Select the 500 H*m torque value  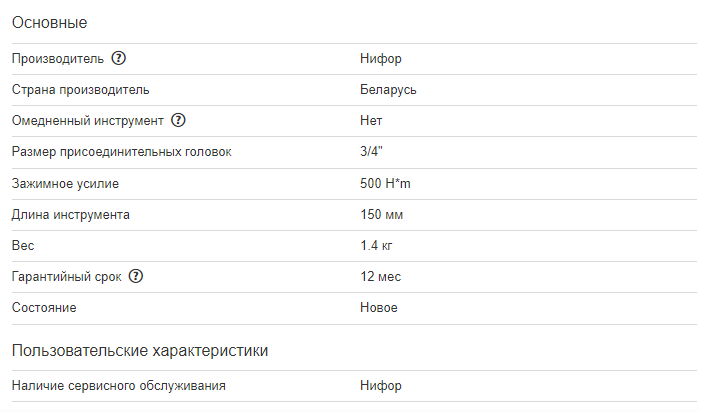coord(386,184)
